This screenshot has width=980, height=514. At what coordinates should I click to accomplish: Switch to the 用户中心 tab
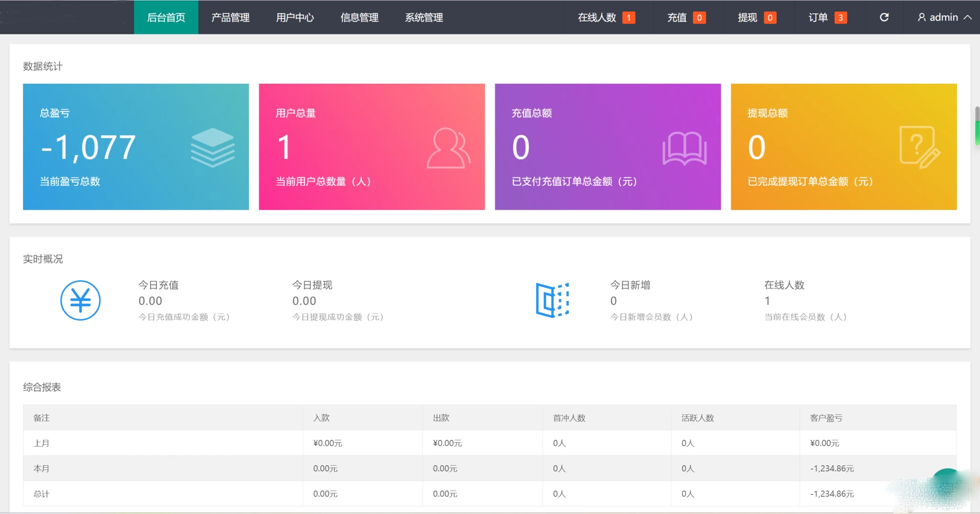295,17
